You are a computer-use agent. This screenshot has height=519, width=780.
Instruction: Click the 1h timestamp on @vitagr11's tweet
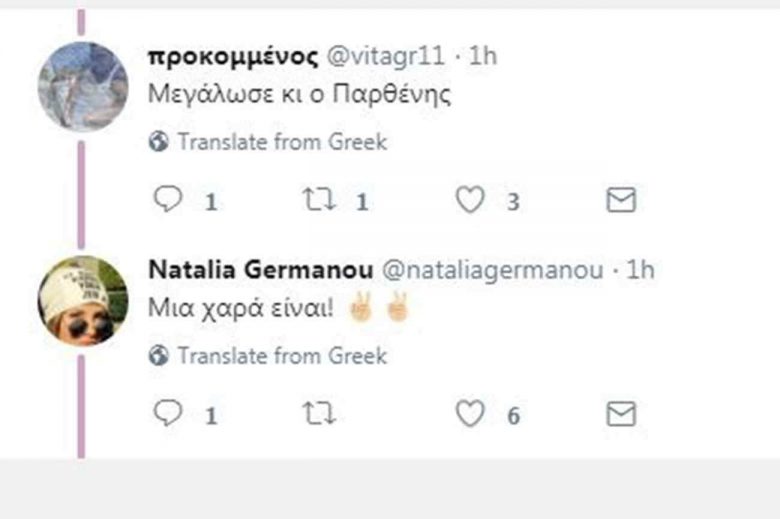click(x=481, y=56)
